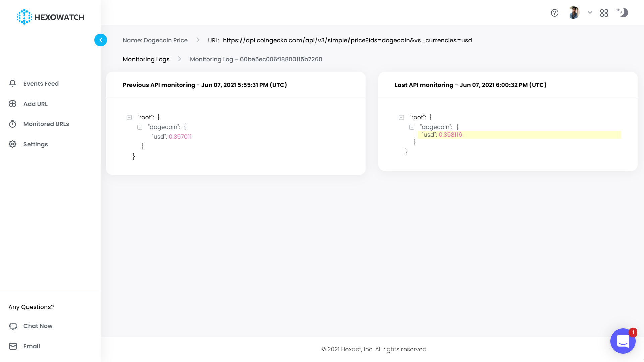The width and height of the screenshot is (644, 362).
Task: Collapse "root" node in Last API panel
Action: (401, 117)
